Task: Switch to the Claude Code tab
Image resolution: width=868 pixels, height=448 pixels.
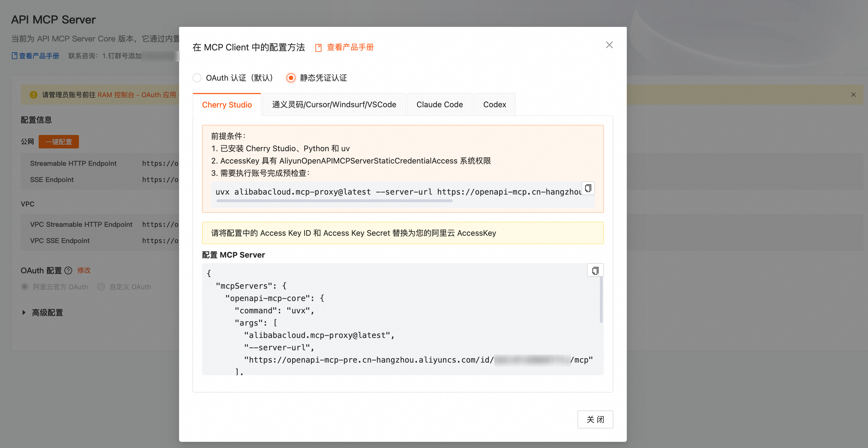Action: [439, 104]
